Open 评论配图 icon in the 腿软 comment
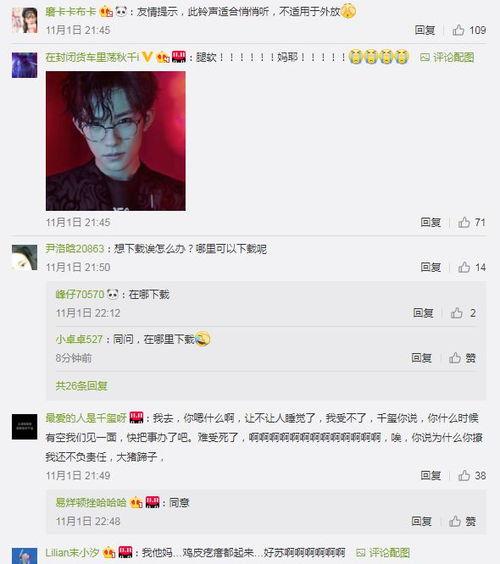Screen dimensions: 500x564 (447, 57)
